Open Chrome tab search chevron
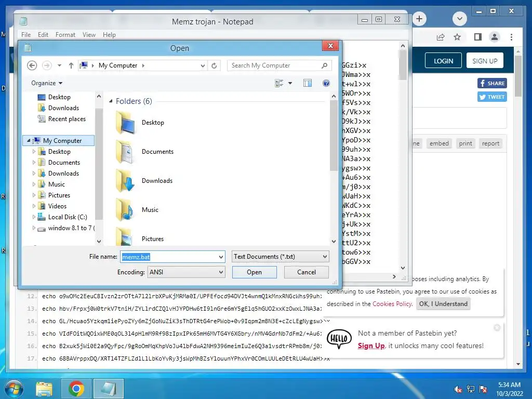The height and width of the screenshot is (399, 532). click(x=460, y=19)
